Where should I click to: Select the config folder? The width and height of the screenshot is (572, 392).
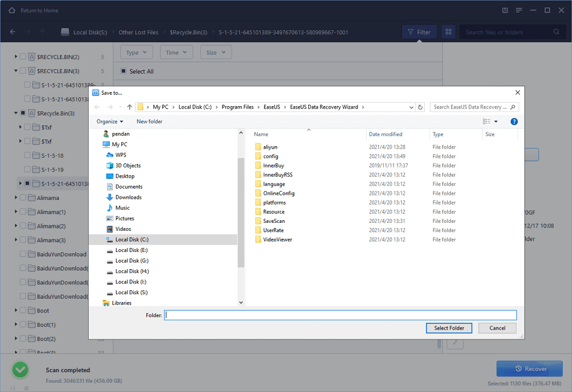pyautogui.click(x=271, y=157)
